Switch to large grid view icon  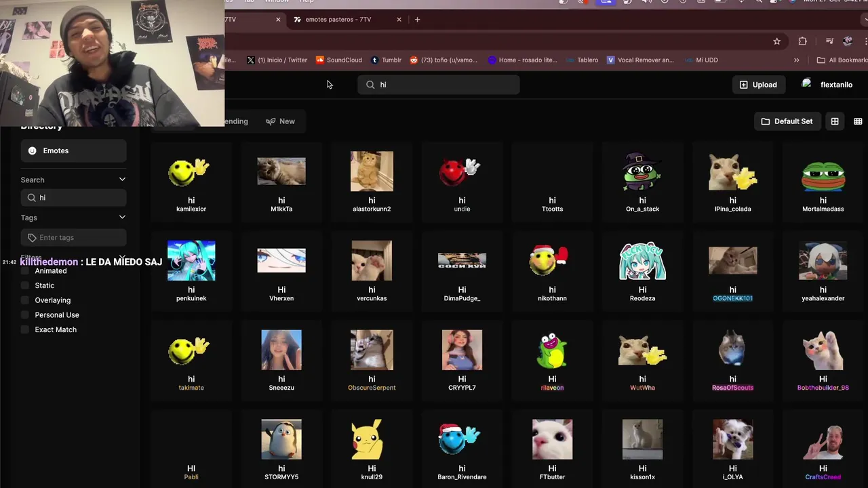click(835, 121)
